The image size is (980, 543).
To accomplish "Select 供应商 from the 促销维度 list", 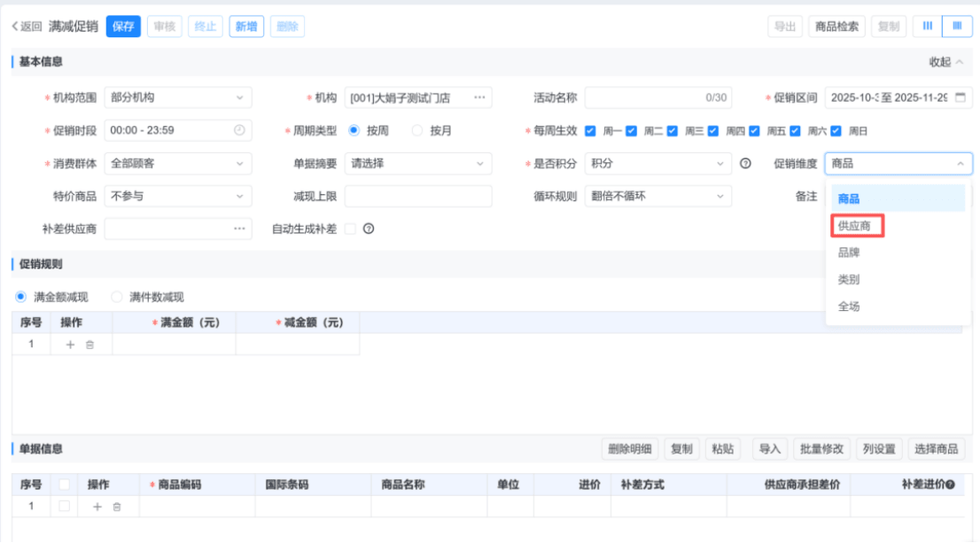I will (x=854, y=226).
